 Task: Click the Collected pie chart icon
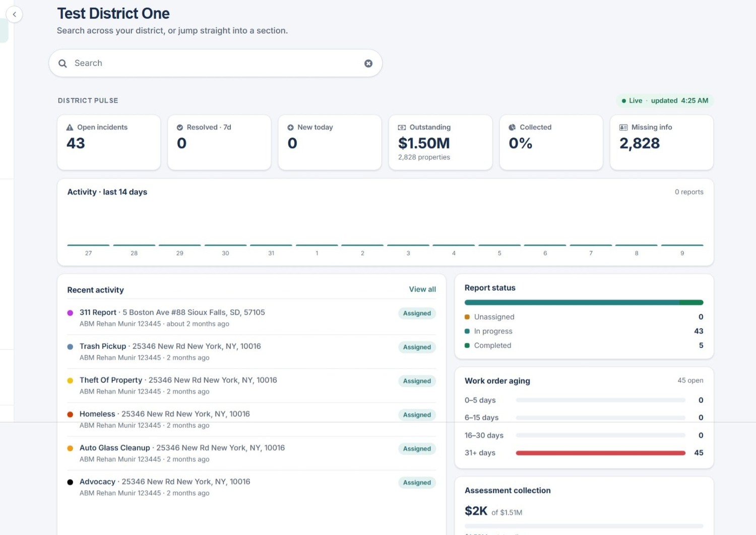tap(512, 127)
